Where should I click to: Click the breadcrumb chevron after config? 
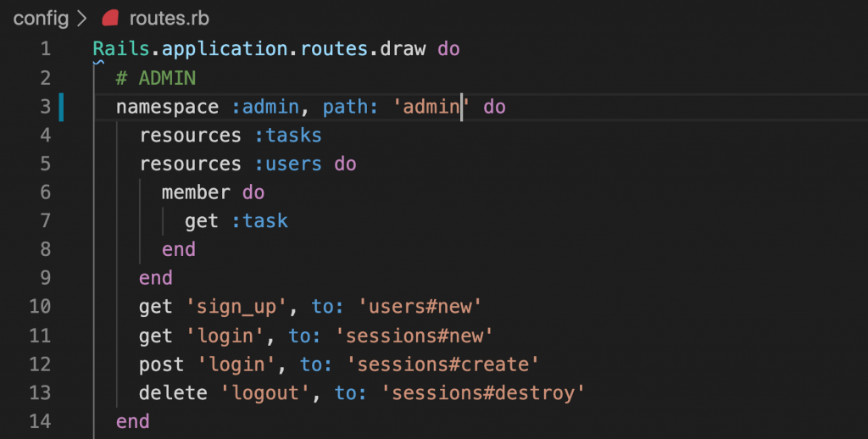tap(82, 19)
